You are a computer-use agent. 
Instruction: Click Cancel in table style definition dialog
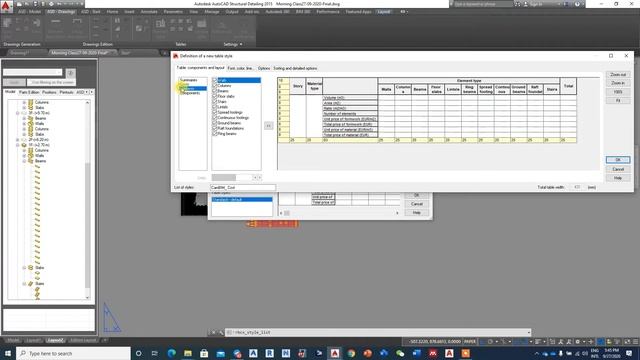pyautogui.click(x=618, y=169)
